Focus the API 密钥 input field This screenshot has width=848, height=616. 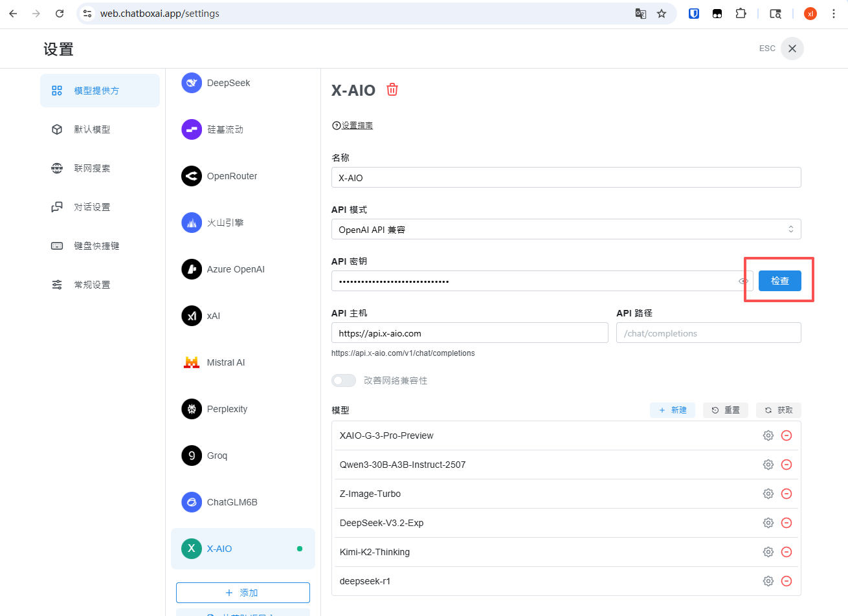[x=542, y=281]
